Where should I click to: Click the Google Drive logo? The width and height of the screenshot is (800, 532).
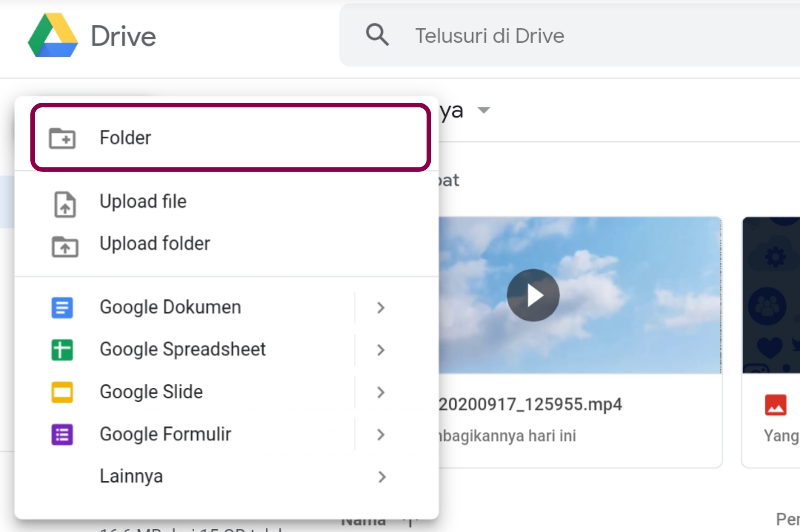pos(53,35)
